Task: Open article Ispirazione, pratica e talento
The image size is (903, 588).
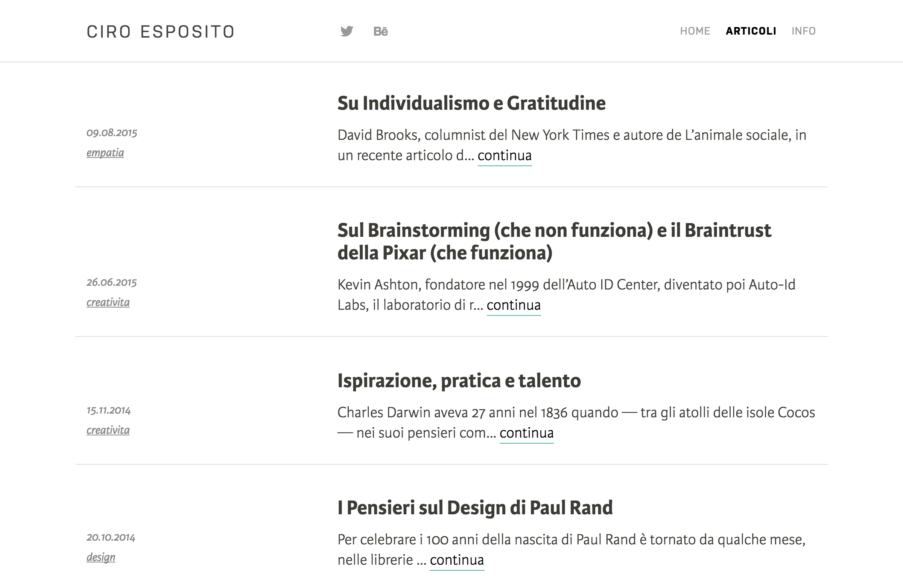Action: coord(459,380)
